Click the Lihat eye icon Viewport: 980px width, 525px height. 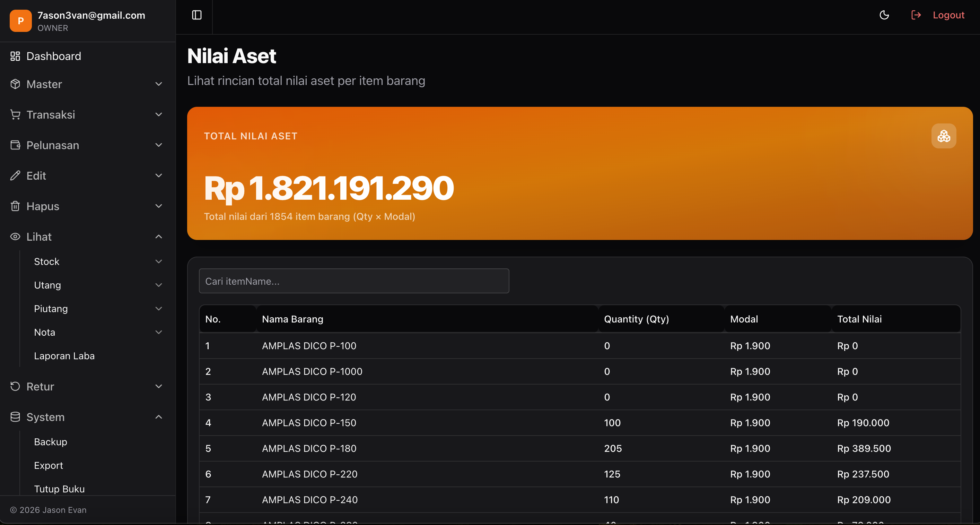coord(15,236)
